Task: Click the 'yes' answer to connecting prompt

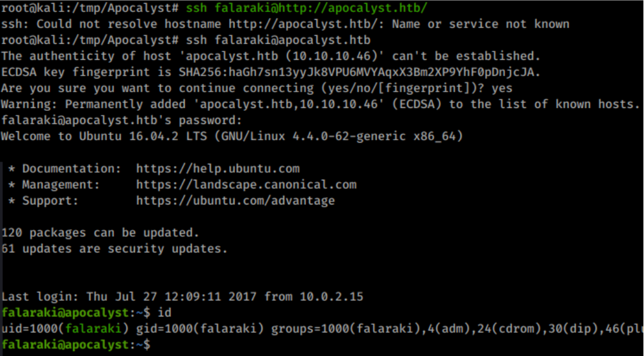Action: coord(502,88)
